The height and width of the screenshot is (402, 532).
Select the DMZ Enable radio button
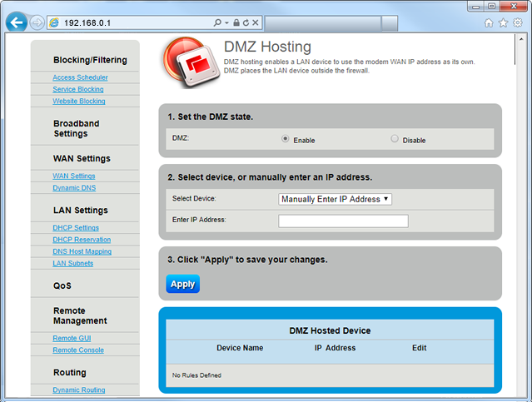[286, 139]
